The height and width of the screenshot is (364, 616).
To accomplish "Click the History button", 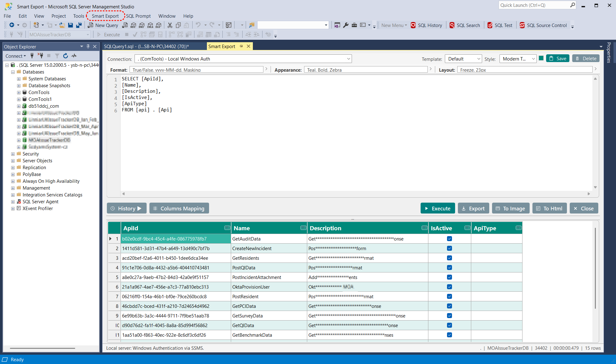I will (127, 209).
